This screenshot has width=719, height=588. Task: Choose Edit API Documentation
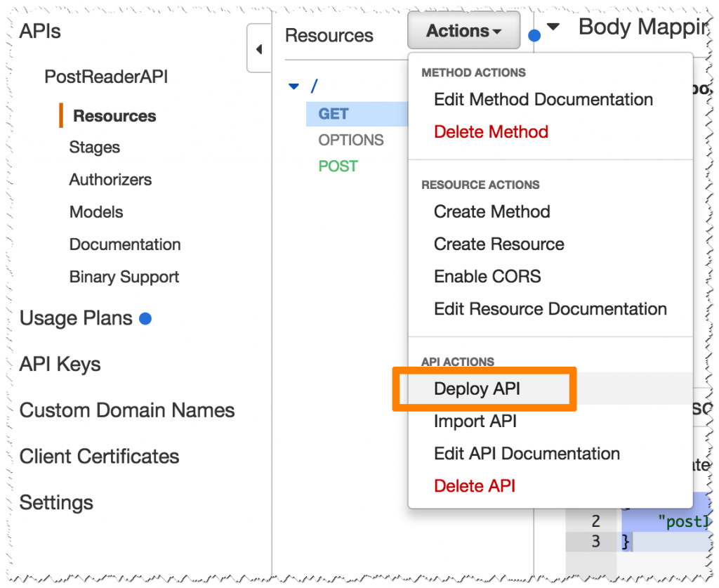click(x=527, y=454)
